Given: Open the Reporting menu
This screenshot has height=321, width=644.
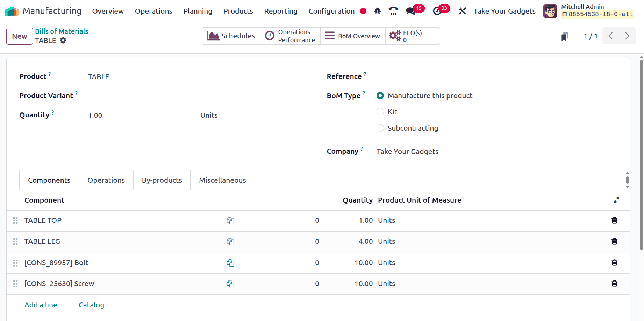Looking at the screenshot, I should tap(281, 11).
